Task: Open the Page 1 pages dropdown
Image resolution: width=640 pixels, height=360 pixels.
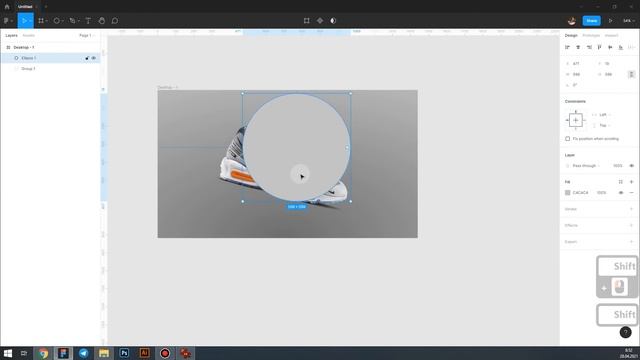Action: (86, 36)
